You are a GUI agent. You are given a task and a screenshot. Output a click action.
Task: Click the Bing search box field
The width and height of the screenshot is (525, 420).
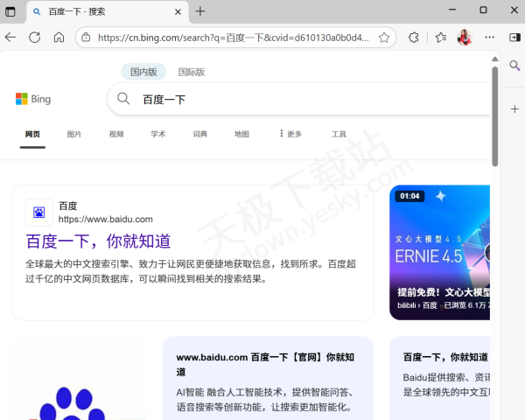(x=306, y=99)
